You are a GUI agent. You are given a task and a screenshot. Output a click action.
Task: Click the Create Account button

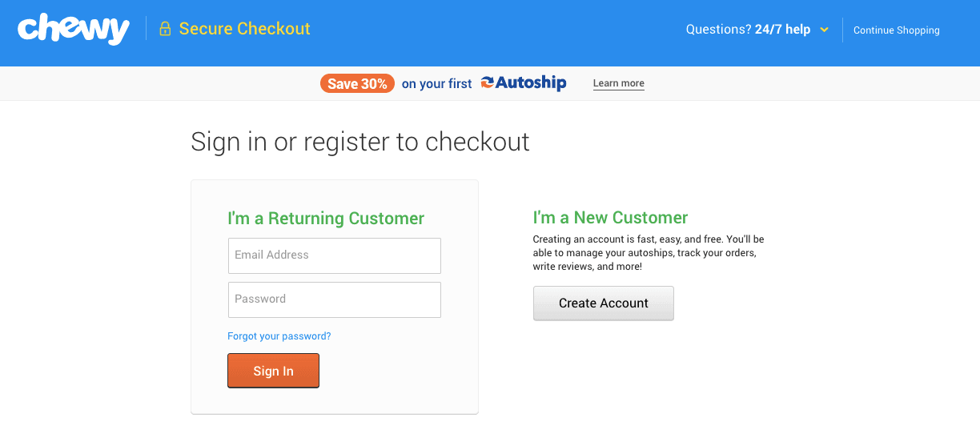pos(604,303)
